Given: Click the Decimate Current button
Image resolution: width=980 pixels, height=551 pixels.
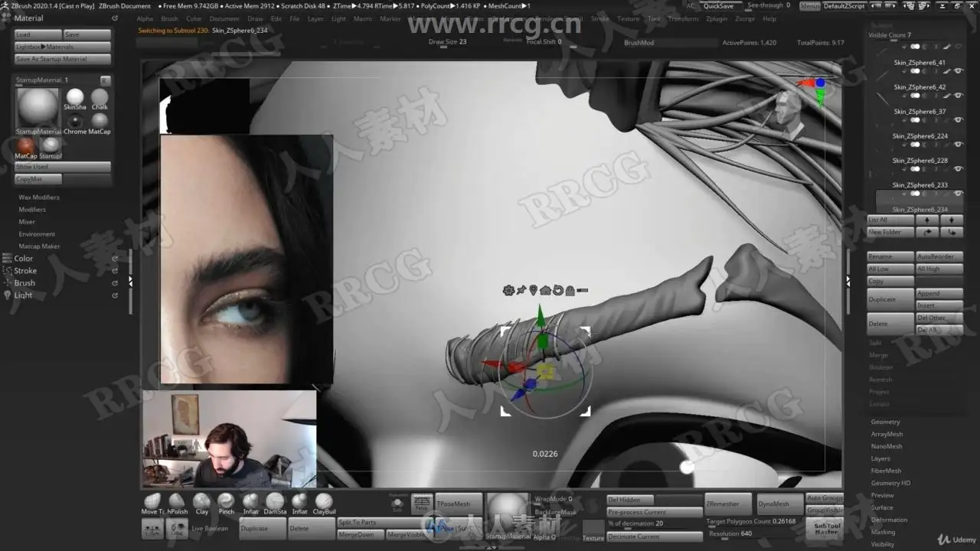Looking at the screenshot, I should pyautogui.click(x=655, y=536).
